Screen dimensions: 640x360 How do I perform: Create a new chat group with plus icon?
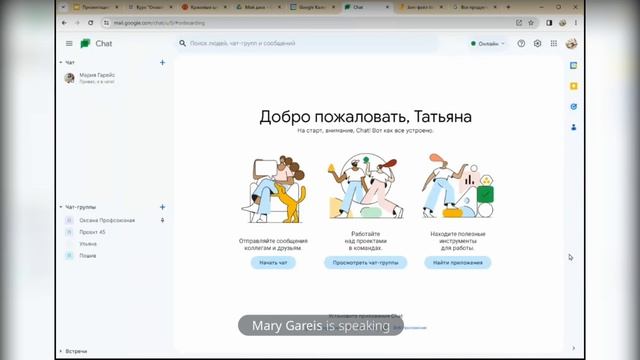[x=162, y=207]
